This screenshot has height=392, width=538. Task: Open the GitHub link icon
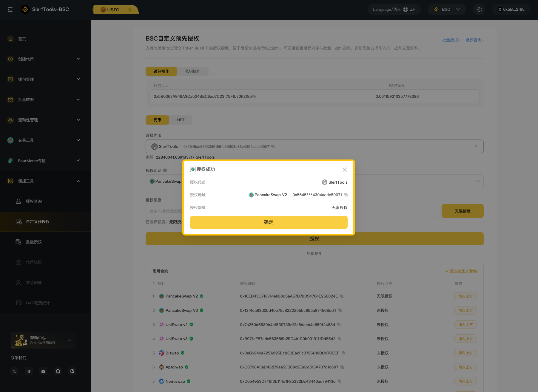coord(58,371)
